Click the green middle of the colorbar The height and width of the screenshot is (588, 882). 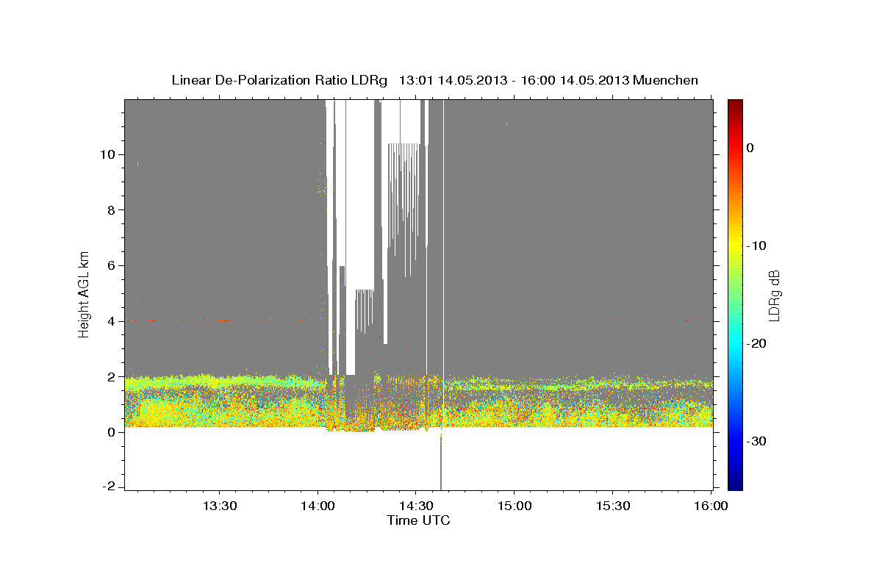[735, 294]
